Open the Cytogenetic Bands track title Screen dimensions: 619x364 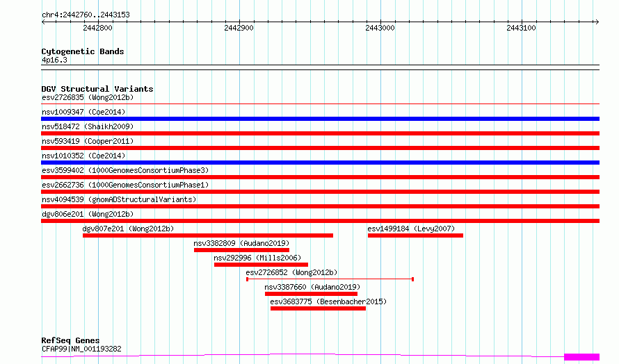coord(83,51)
